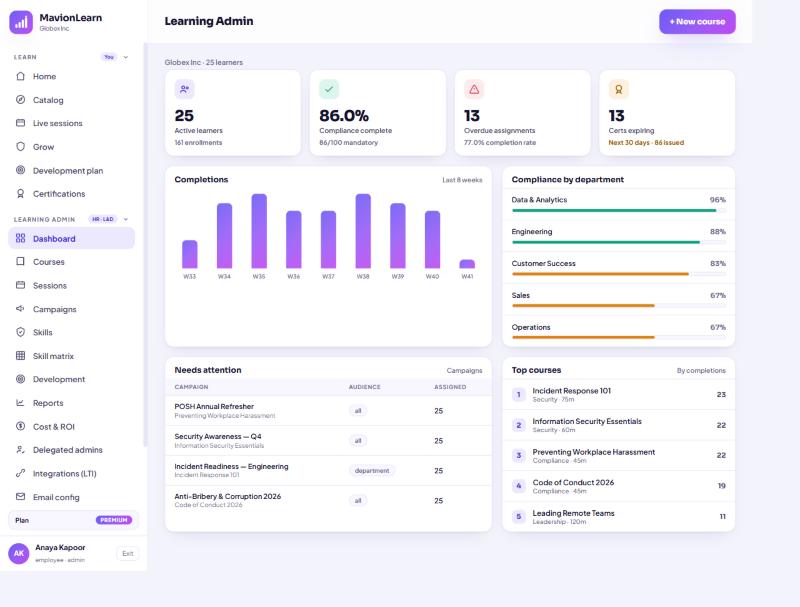Click the Courses book icon
Viewport: 800px width, 607px height.
pos(20,261)
